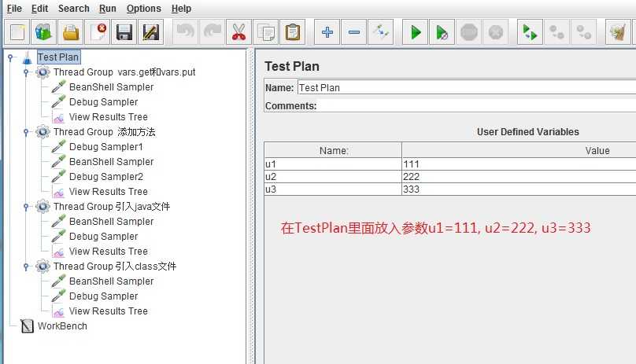Select Thread Group 引入class文件
This screenshot has width=636, height=364.
[115, 267]
